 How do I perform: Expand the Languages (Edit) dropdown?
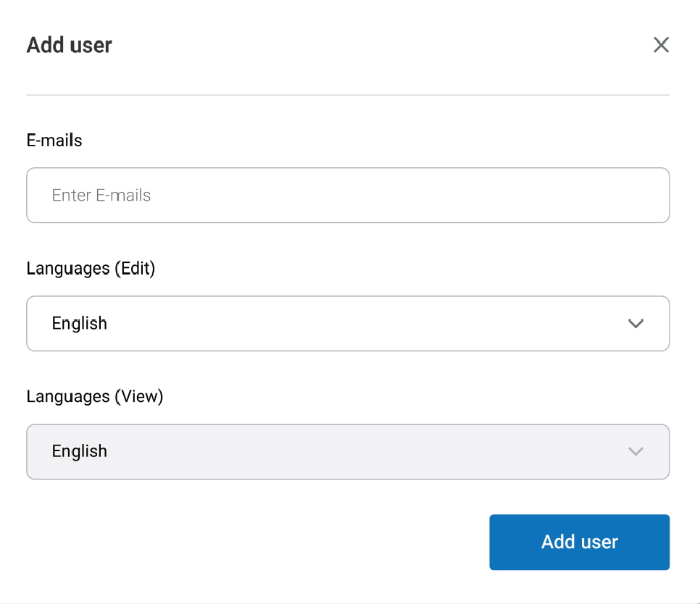348,324
